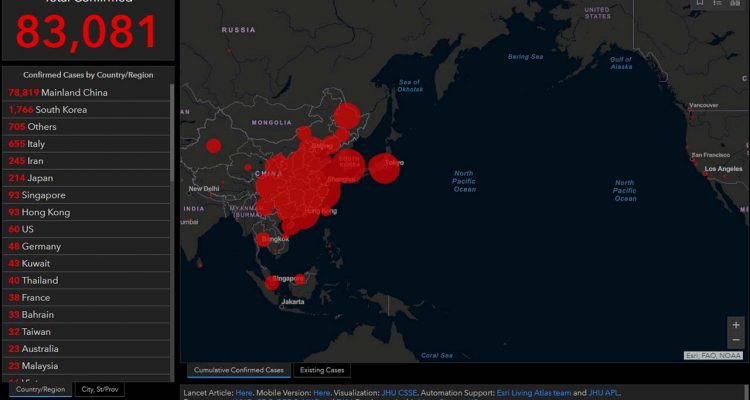
Task: Zoom in the map with plus button
Action: pyautogui.click(x=736, y=325)
